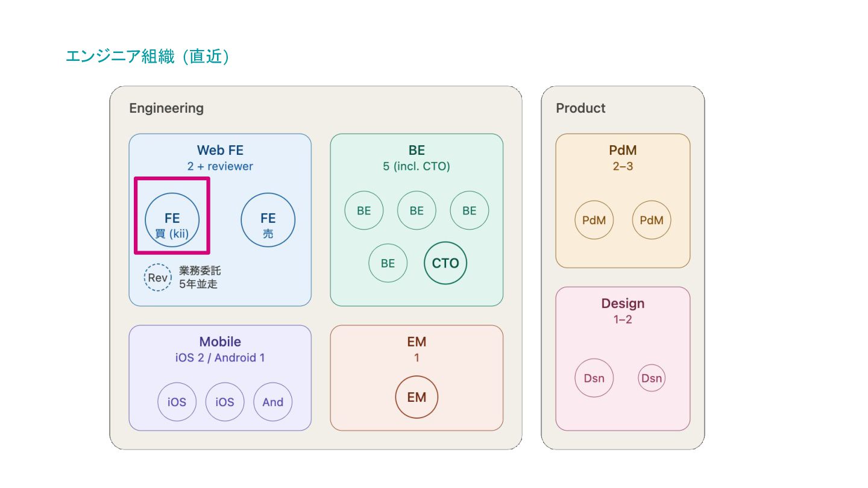868x488 pixels.
Task: Click the dashed Rev reviewer circle
Action: (158, 278)
